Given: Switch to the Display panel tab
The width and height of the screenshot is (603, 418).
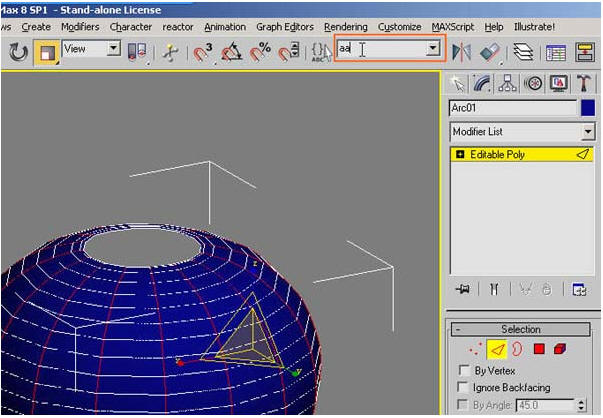Looking at the screenshot, I should tap(559, 83).
